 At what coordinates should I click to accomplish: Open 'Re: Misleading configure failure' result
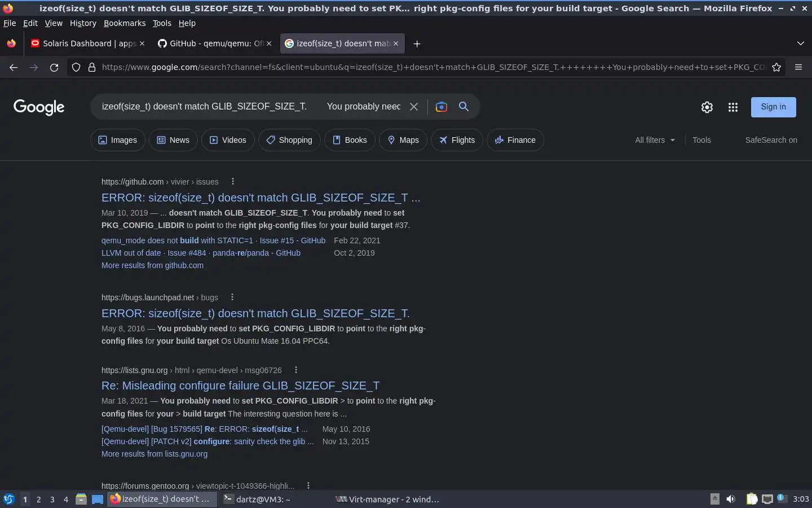click(x=240, y=386)
